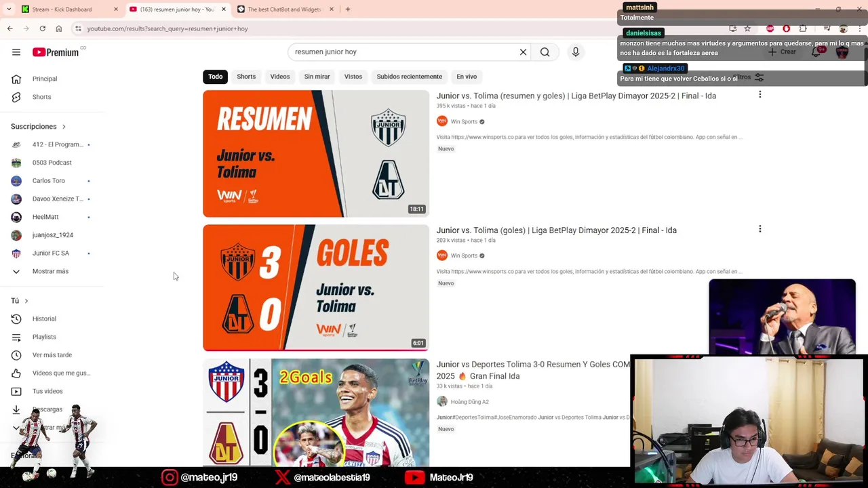Open more options for Junior vs. Tolima resumen video
Screen dimensions: 868x488
click(760, 95)
